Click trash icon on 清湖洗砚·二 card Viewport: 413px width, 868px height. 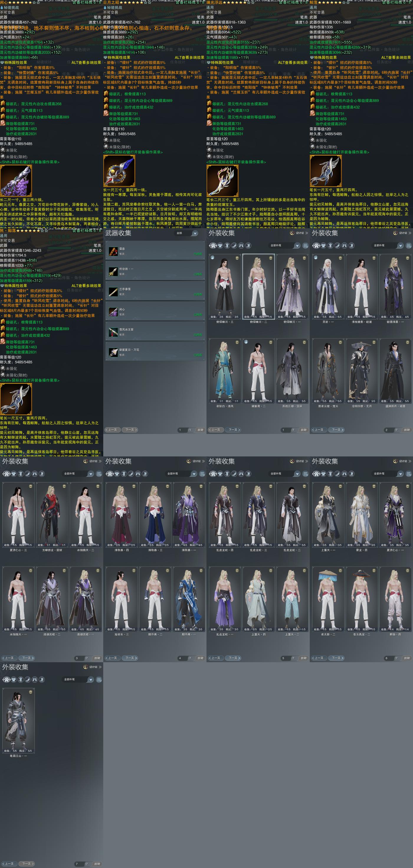(64, 570)
